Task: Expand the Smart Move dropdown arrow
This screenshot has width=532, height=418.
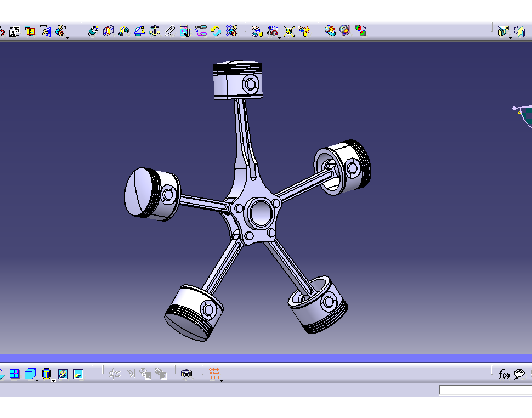Action: coord(279,37)
